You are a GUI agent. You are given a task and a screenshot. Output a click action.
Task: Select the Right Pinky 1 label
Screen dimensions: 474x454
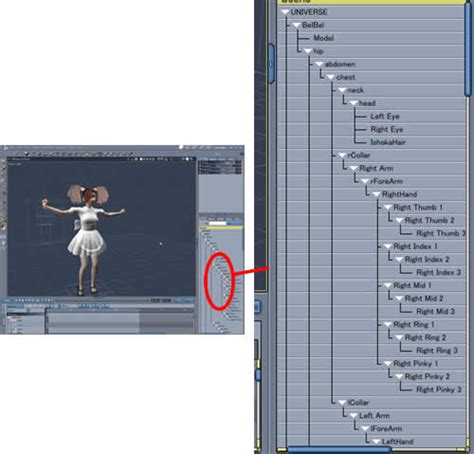tap(416, 363)
